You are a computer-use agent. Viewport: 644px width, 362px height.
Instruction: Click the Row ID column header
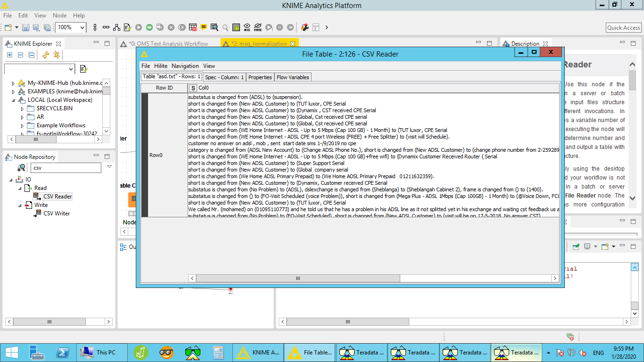(164, 88)
